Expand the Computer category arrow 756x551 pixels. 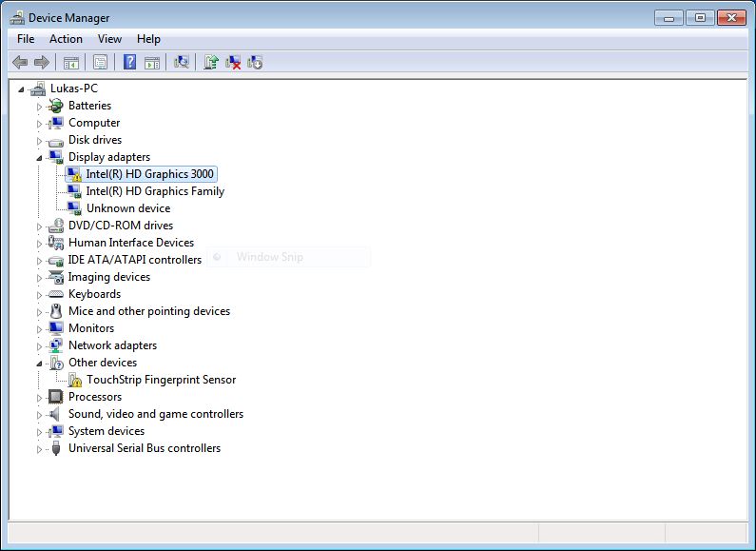[40, 124]
